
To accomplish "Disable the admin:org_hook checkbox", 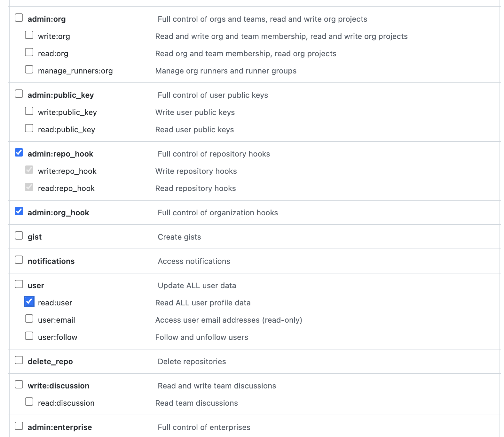I will 19,211.
